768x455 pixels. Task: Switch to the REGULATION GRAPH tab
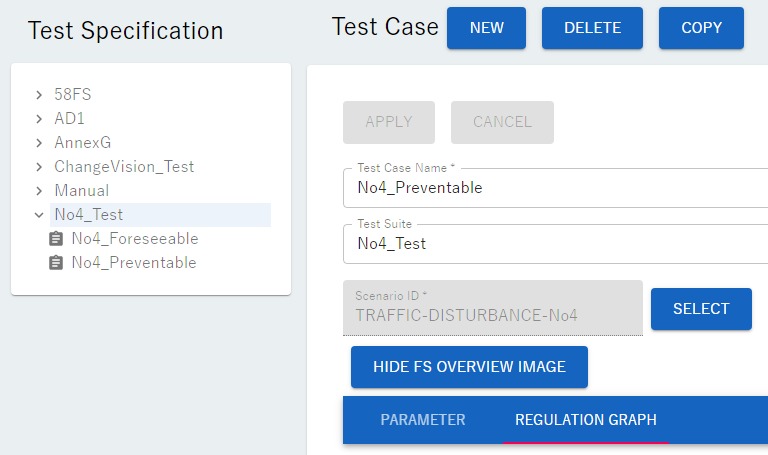pyautogui.click(x=585, y=420)
